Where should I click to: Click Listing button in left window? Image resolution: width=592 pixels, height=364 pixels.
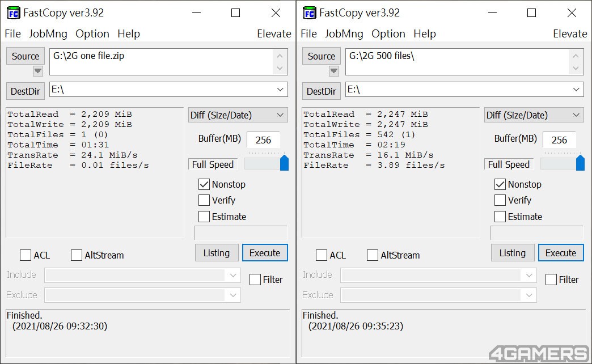click(217, 253)
